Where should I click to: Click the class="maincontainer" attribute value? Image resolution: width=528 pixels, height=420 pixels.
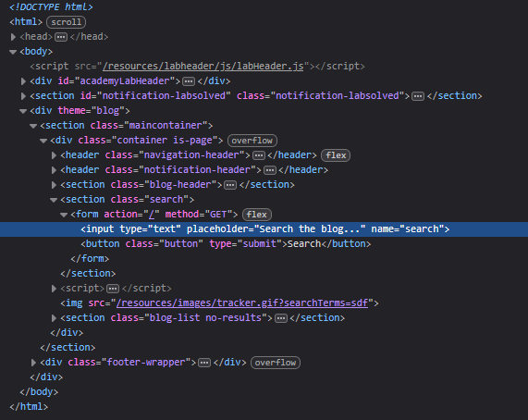tap(166, 126)
